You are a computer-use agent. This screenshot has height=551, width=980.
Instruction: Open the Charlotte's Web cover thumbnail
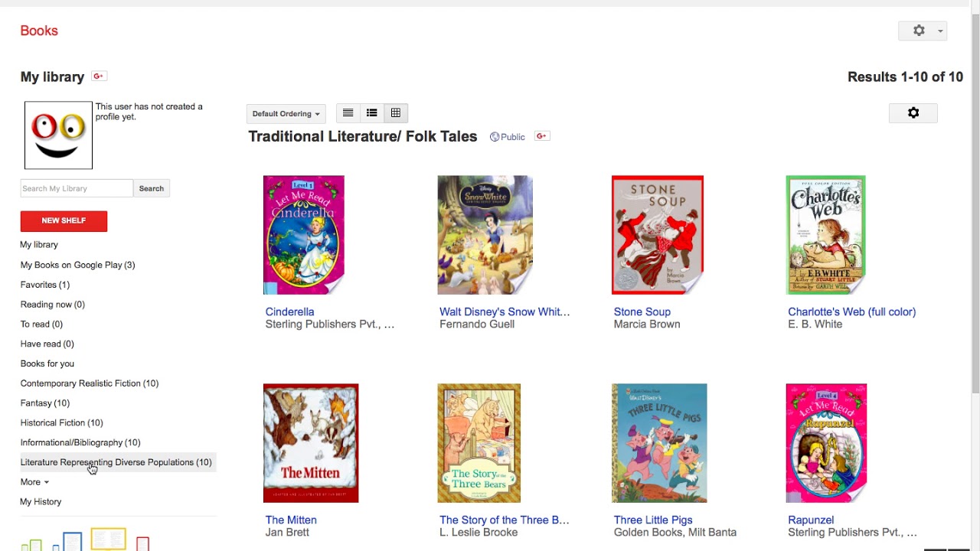pyautogui.click(x=826, y=235)
